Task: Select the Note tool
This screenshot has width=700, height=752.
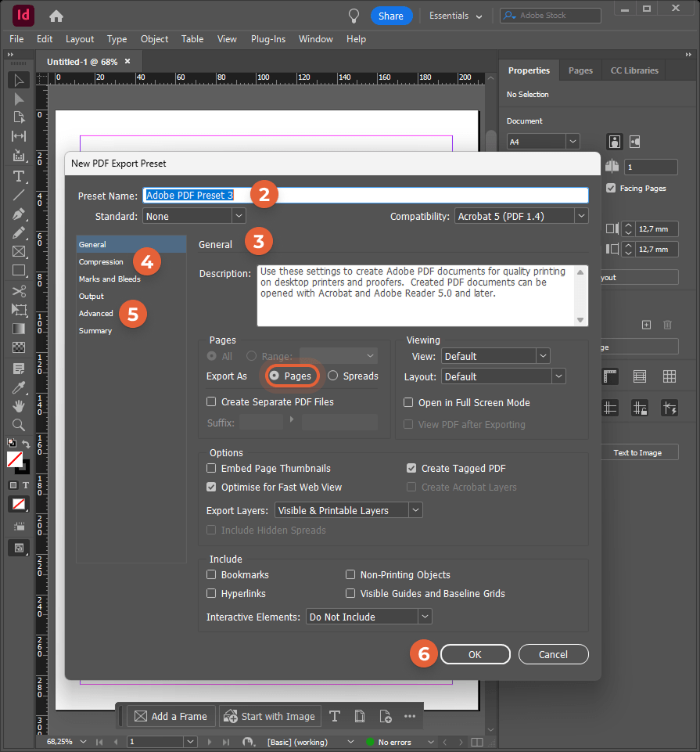Action: (x=19, y=369)
